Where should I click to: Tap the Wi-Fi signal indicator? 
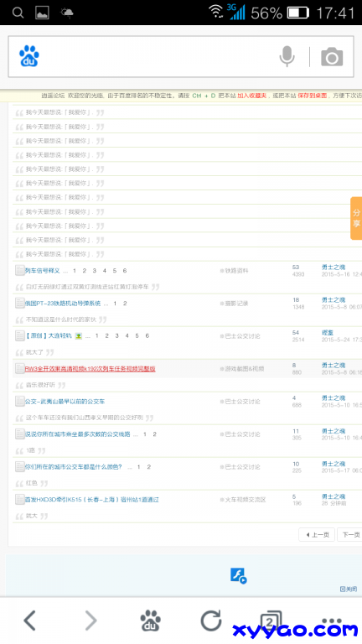pyautogui.click(x=215, y=12)
